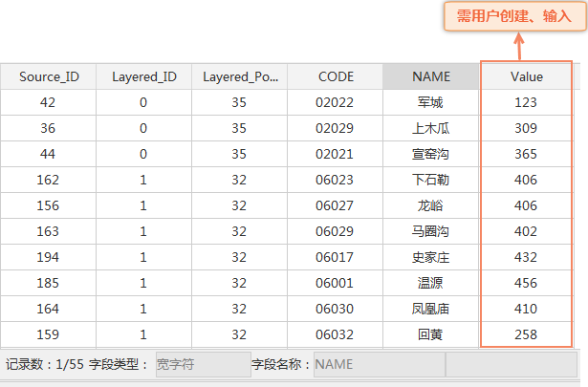Select the cell with name 军城

pos(430,102)
